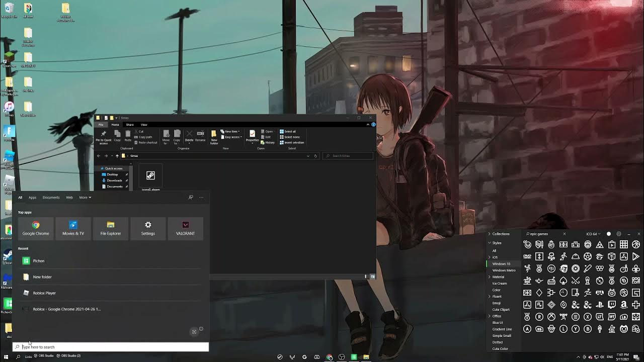Open recent item Pichon
Image resolution: width=644 pixels, height=362 pixels.
click(111, 260)
